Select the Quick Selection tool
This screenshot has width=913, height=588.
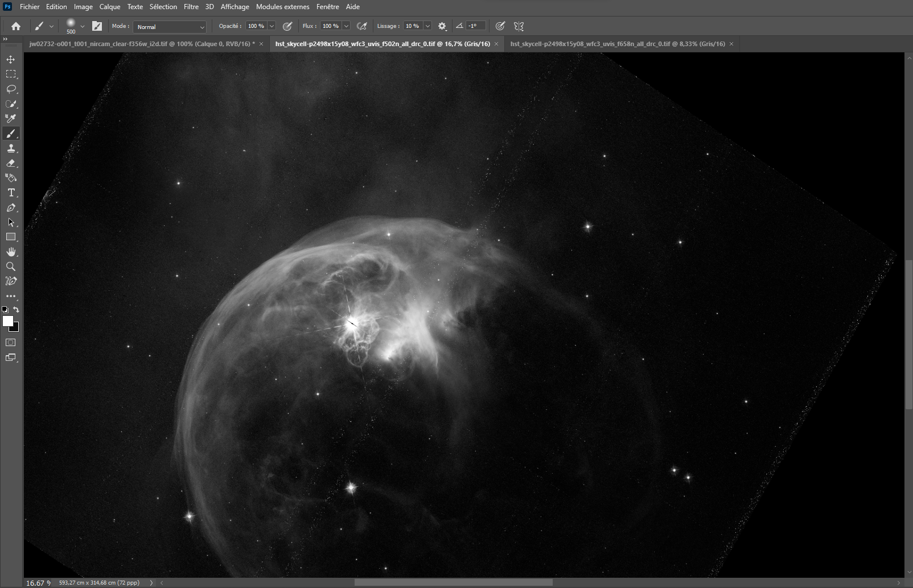pos(11,104)
